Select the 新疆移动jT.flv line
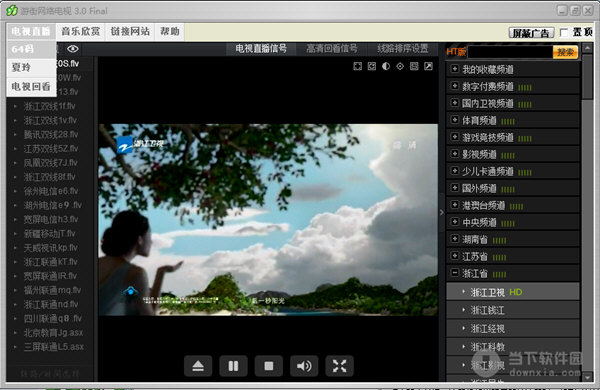 point(50,233)
